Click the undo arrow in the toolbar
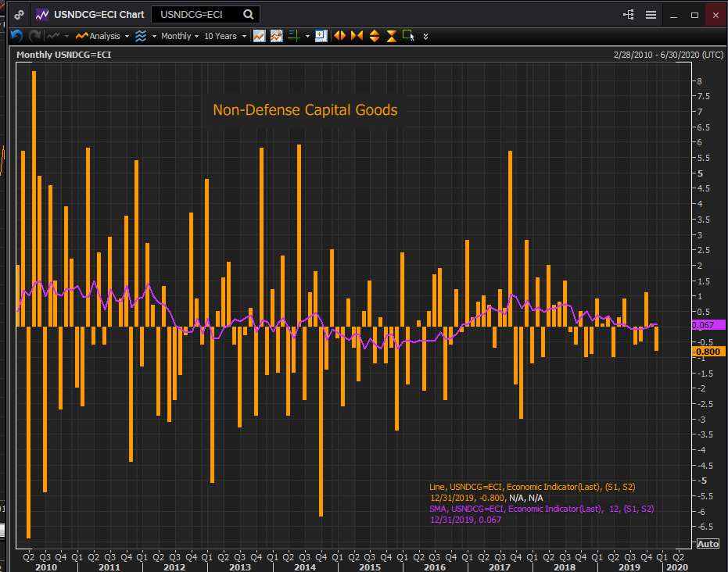This screenshot has width=728, height=572. [x=16, y=36]
